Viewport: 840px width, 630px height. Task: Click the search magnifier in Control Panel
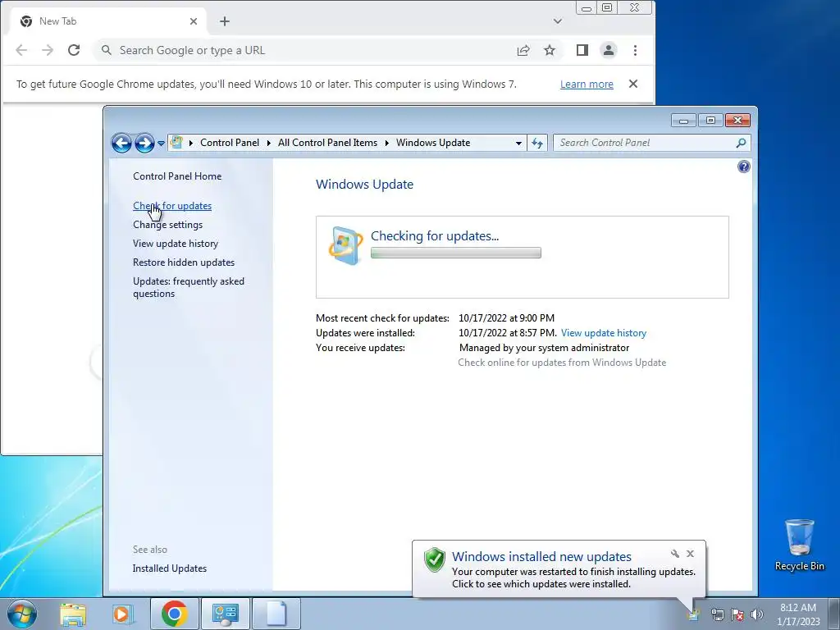741,143
